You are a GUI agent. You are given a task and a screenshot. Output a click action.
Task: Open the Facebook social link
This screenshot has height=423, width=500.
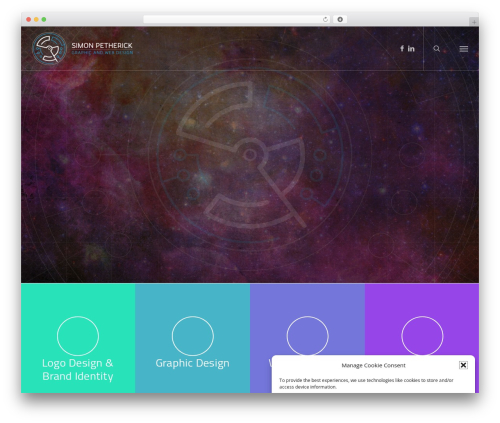(x=402, y=49)
